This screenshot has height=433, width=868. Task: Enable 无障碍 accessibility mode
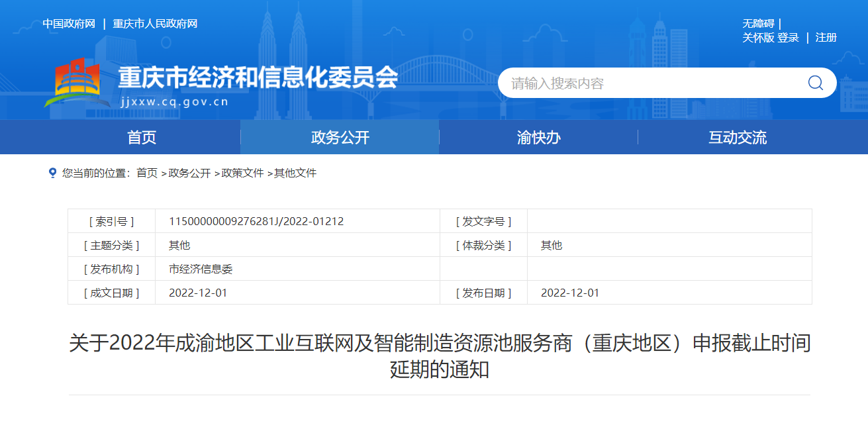coord(758,24)
